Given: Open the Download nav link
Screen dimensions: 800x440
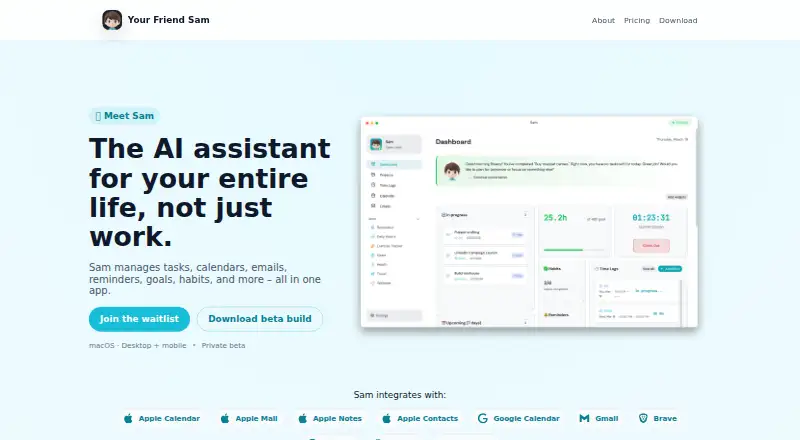Looking at the screenshot, I should tap(678, 20).
